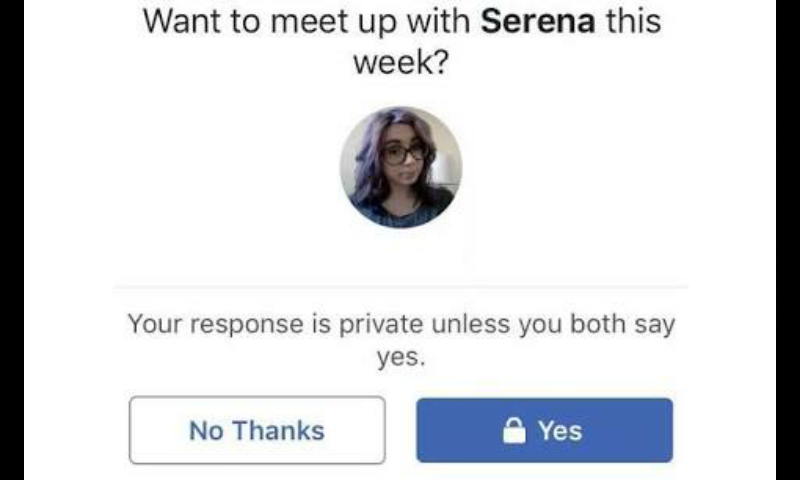Select the word 'week?' in the heading
The width and height of the screenshot is (800, 480).
400,62
